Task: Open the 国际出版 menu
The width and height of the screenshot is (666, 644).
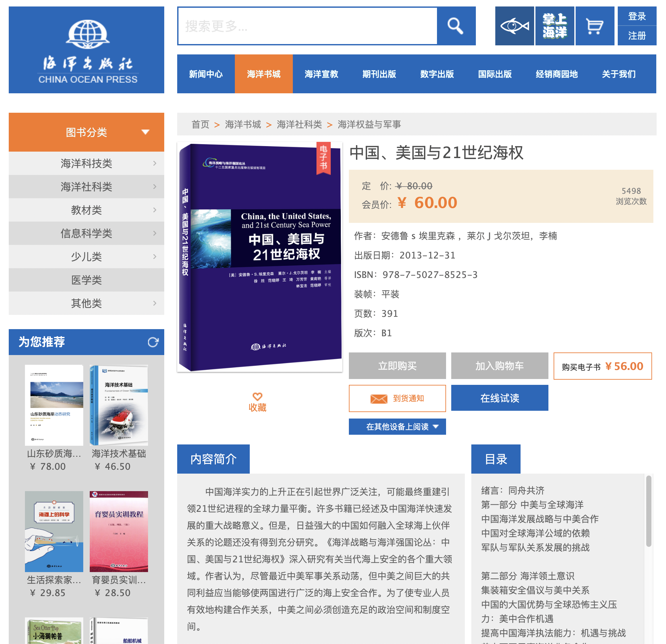Action: point(495,74)
